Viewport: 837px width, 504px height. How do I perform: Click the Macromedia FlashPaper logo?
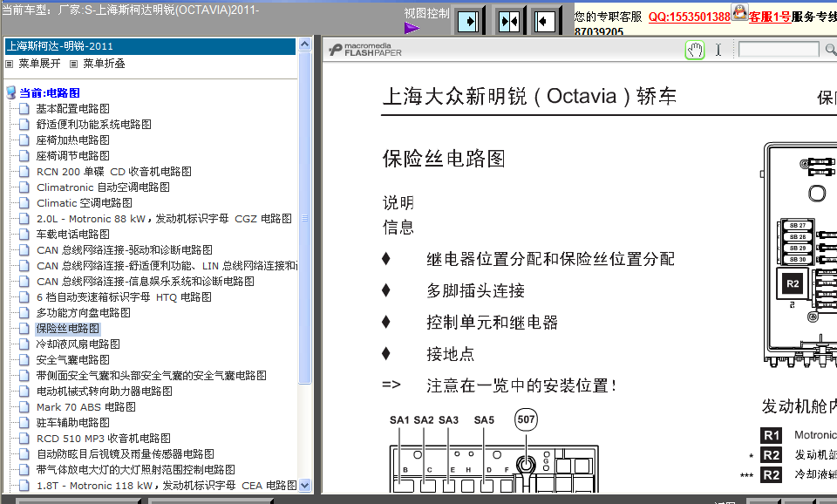(365, 50)
